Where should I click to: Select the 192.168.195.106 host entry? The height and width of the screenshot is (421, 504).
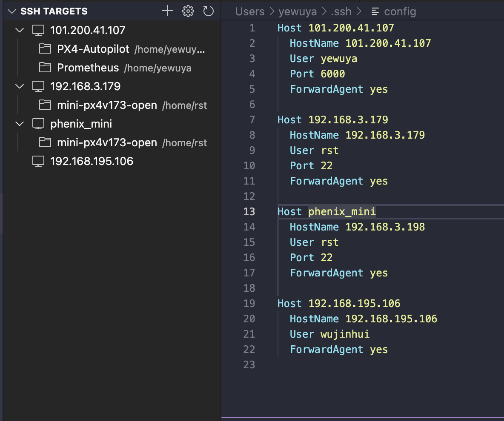(x=92, y=162)
